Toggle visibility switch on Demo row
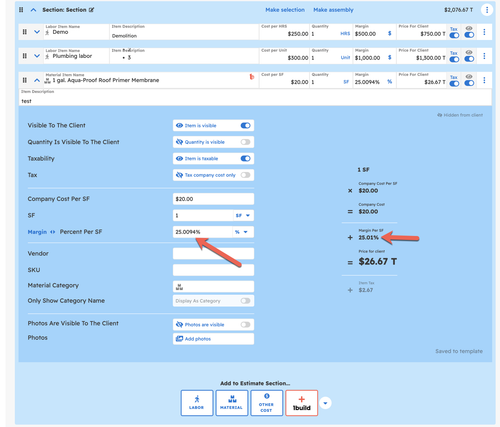This screenshot has height=427, width=500. (x=469, y=35)
